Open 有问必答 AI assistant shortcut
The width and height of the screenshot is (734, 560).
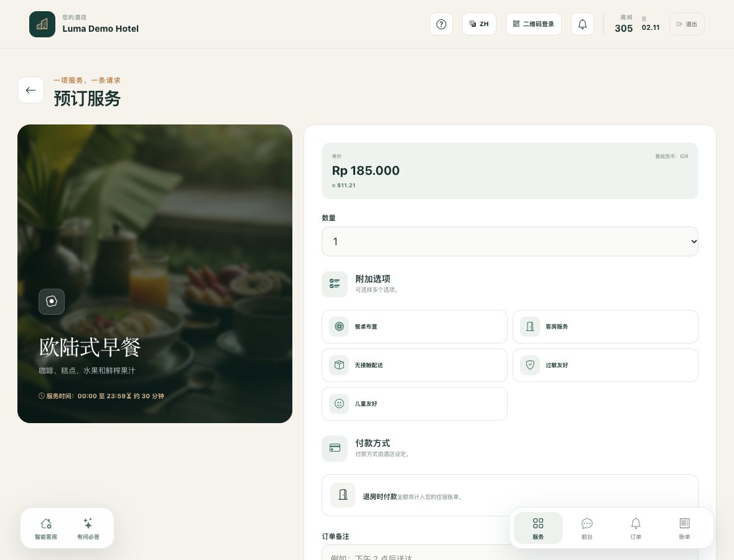coord(88,528)
